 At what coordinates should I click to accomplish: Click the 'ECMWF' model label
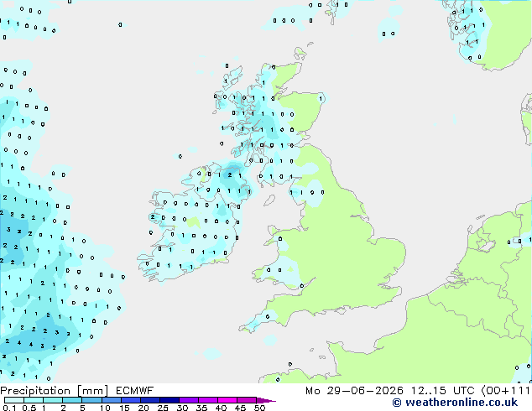point(134,391)
